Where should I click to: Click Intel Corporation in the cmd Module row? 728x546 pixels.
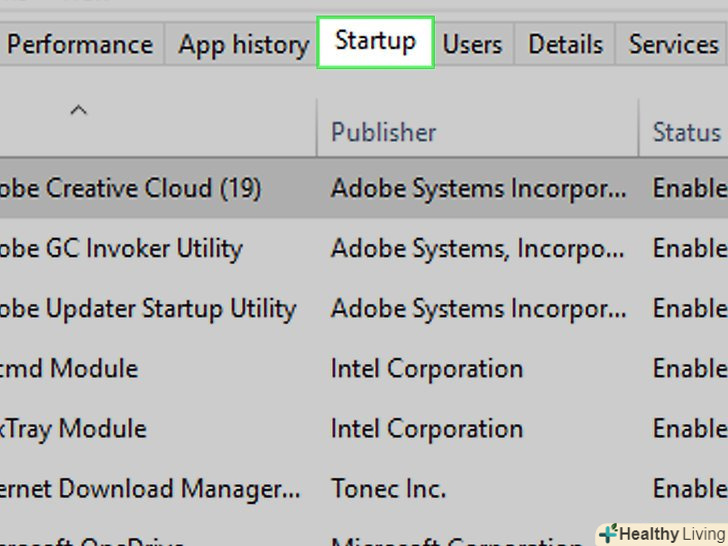click(x=427, y=368)
